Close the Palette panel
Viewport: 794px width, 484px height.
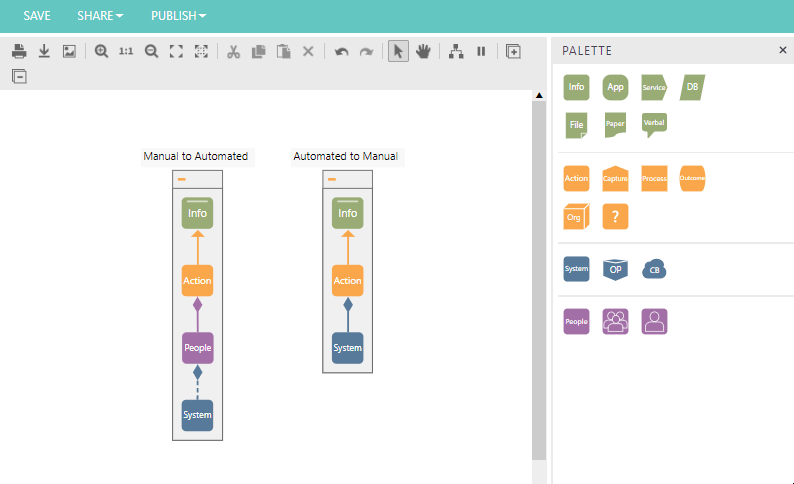point(783,50)
